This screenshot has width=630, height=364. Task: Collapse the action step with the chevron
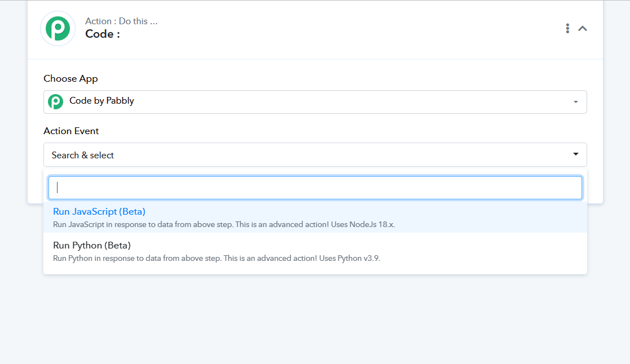(583, 29)
